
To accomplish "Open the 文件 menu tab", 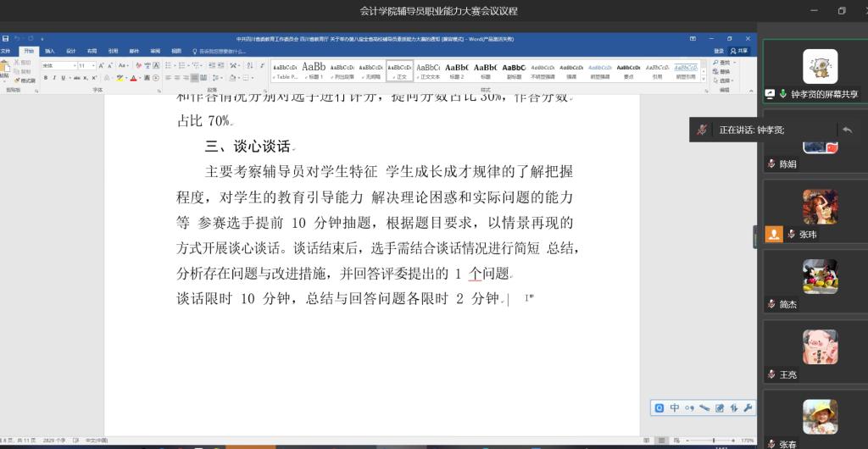I will click(6, 51).
